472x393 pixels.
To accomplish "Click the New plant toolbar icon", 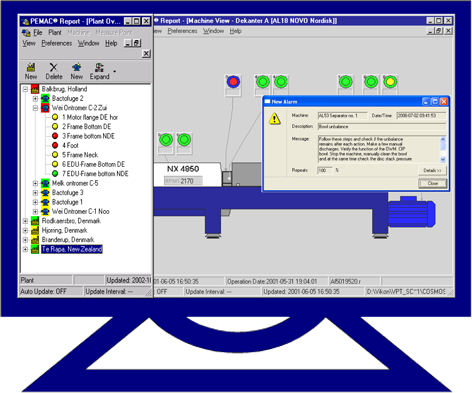I will pyautogui.click(x=31, y=71).
